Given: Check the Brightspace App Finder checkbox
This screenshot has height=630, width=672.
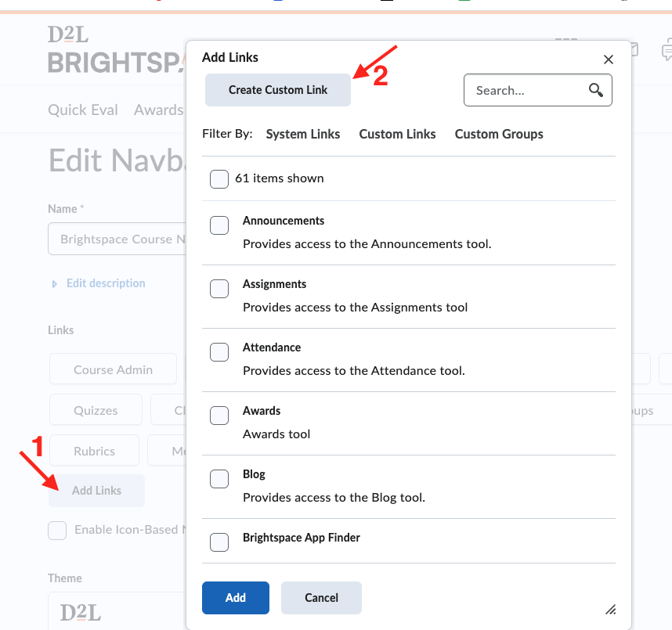Looking at the screenshot, I should (219, 542).
